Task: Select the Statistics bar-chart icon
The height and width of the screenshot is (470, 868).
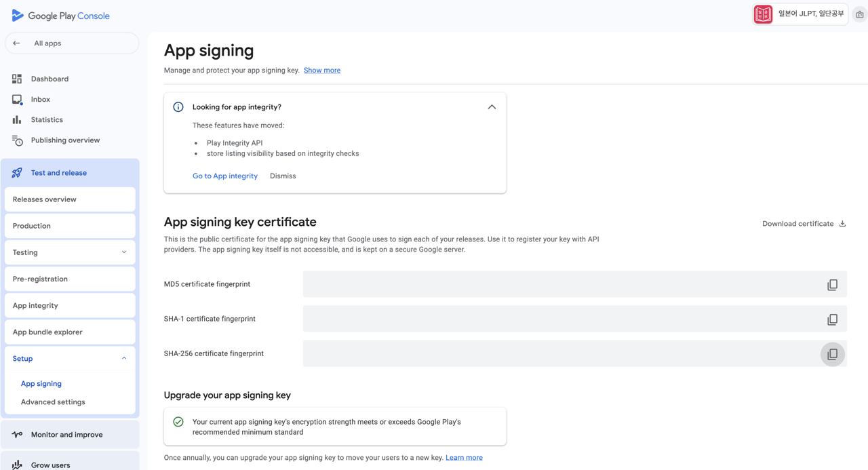Action: pyautogui.click(x=16, y=119)
